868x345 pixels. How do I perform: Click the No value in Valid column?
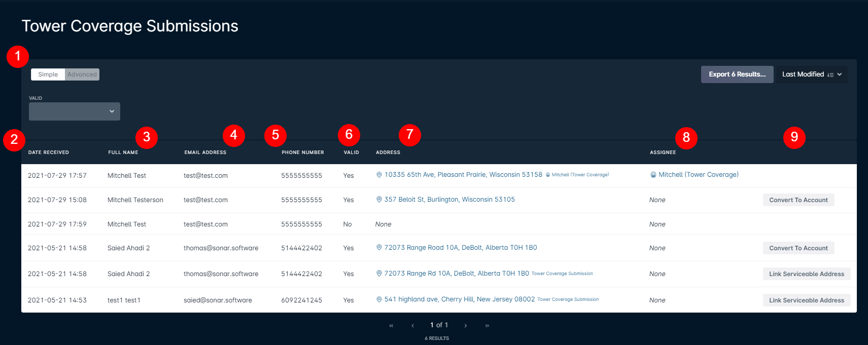(348, 224)
